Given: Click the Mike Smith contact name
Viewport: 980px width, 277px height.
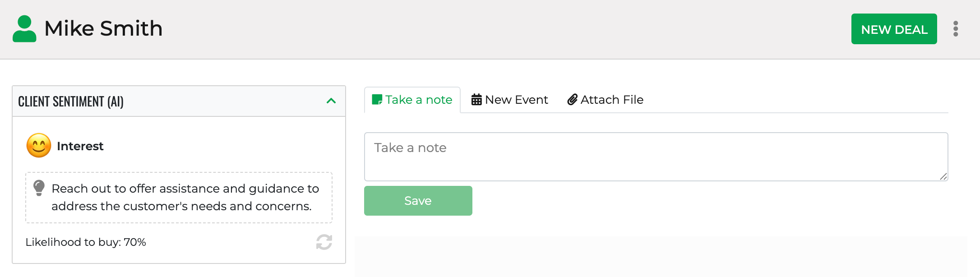Looking at the screenshot, I should (103, 29).
